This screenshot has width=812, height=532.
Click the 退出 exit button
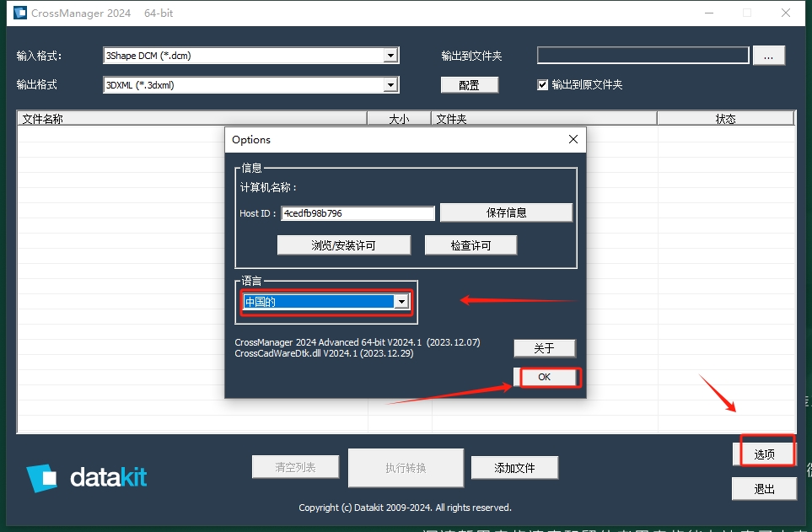coord(764,489)
